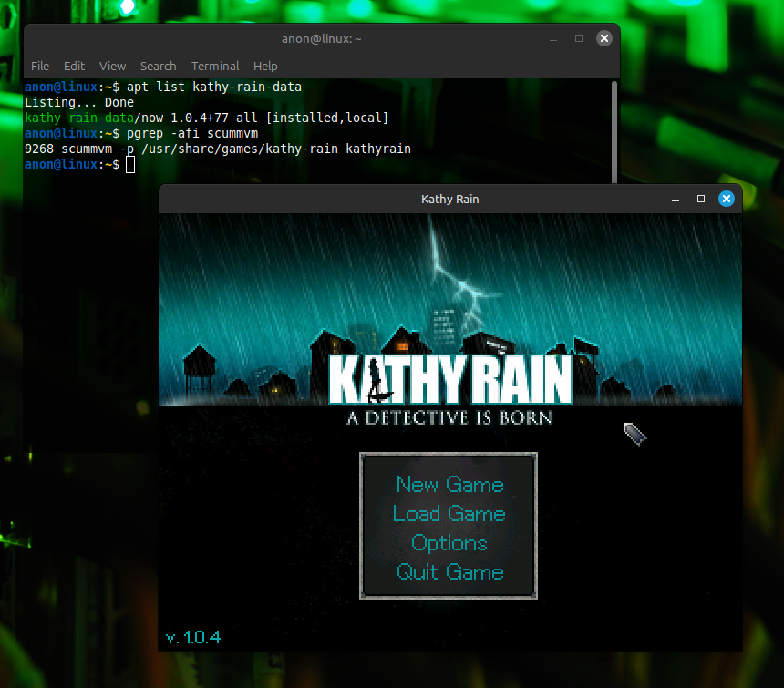Image resolution: width=784 pixels, height=688 pixels.
Task: Click the 'Listing... Done' output line
Action: tap(79, 102)
